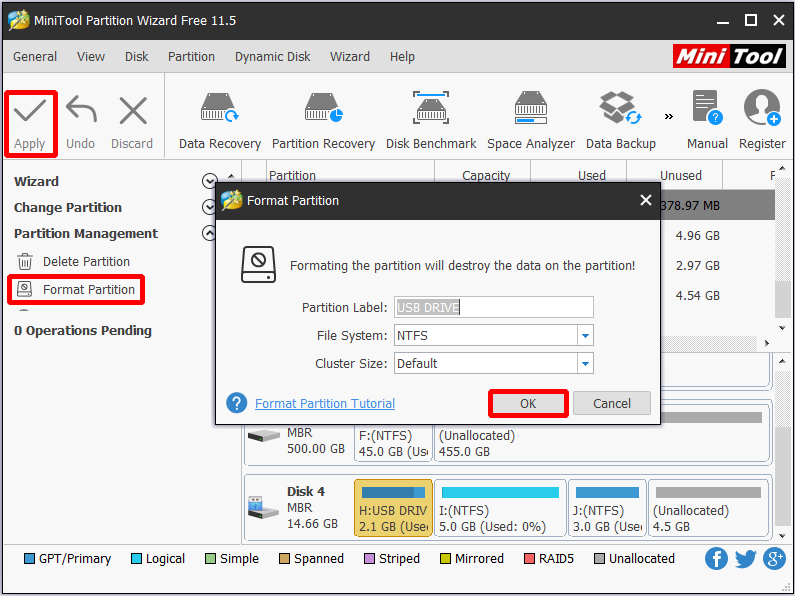Open the Partition menu
Image resolution: width=795 pixels, height=596 pixels.
(x=191, y=56)
